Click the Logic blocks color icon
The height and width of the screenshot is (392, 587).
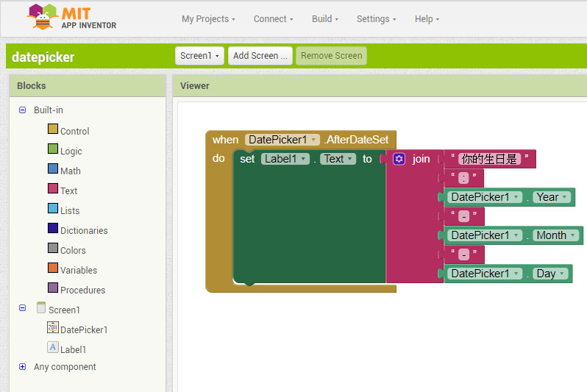click(53, 149)
